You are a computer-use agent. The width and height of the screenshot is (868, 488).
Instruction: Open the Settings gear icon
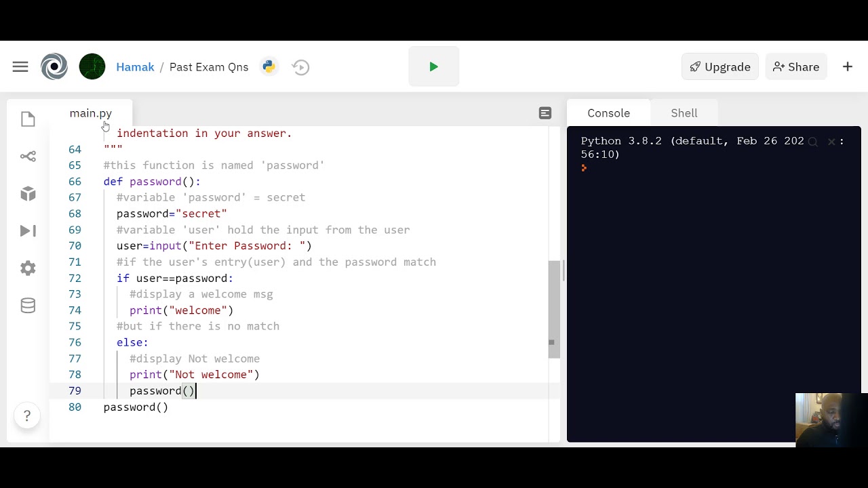[28, 268]
